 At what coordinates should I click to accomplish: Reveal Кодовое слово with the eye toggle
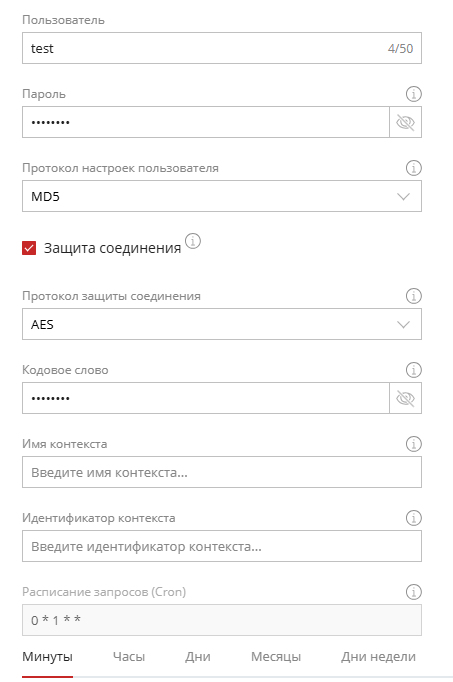[x=405, y=398]
